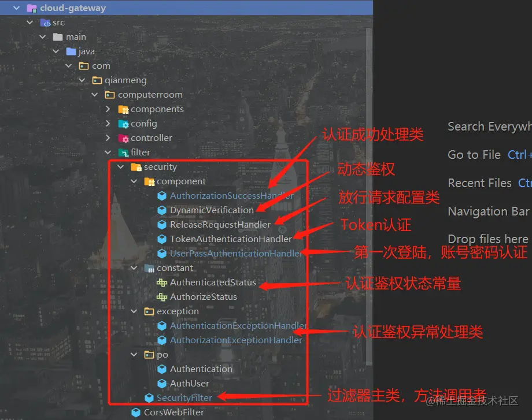532x420 pixels.
Task: Select the AuthUser class
Action: 189,384
